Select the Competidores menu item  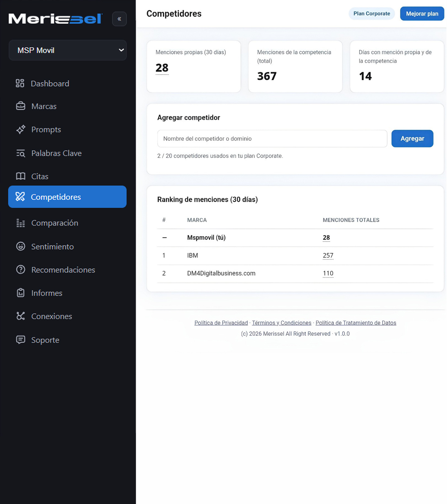(67, 197)
